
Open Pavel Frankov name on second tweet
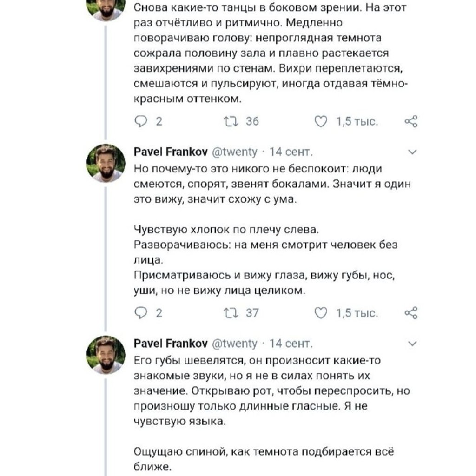[171, 152]
